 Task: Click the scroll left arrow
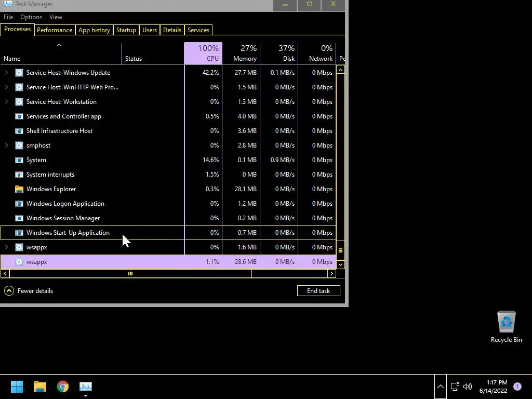tap(5, 273)
